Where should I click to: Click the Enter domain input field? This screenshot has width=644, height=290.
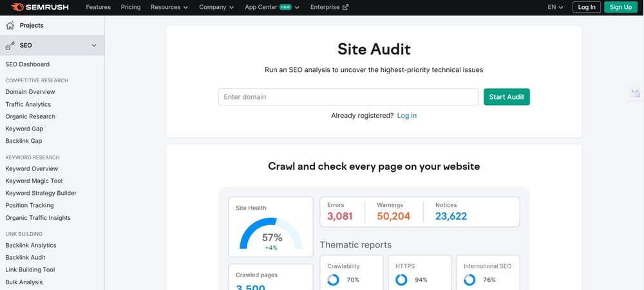point(348,97)
